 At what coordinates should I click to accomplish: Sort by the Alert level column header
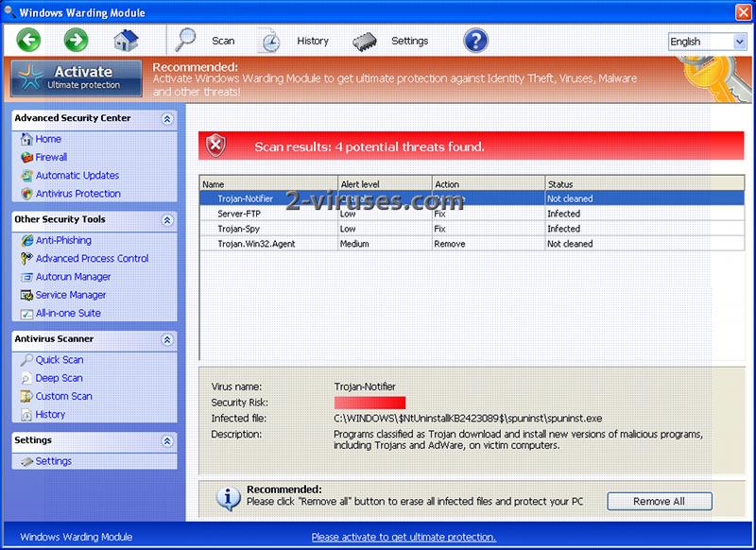[x=385, y=183]
